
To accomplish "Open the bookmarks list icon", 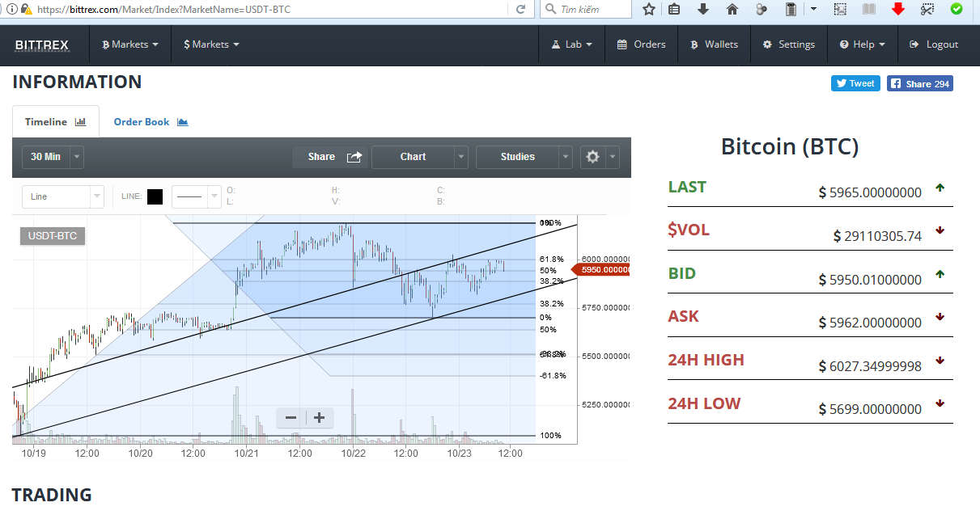I will (675, 9).
